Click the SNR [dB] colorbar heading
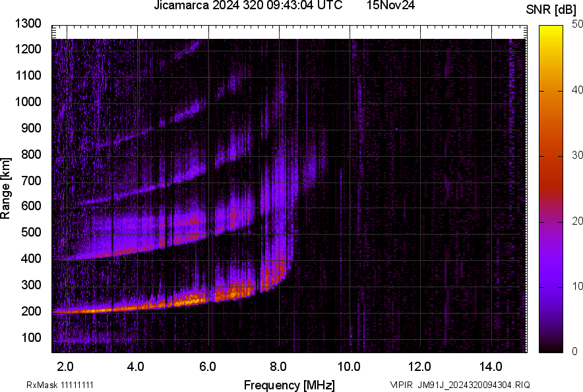The height and width of the screenshot is (392, 583). [x=552, y=8]
